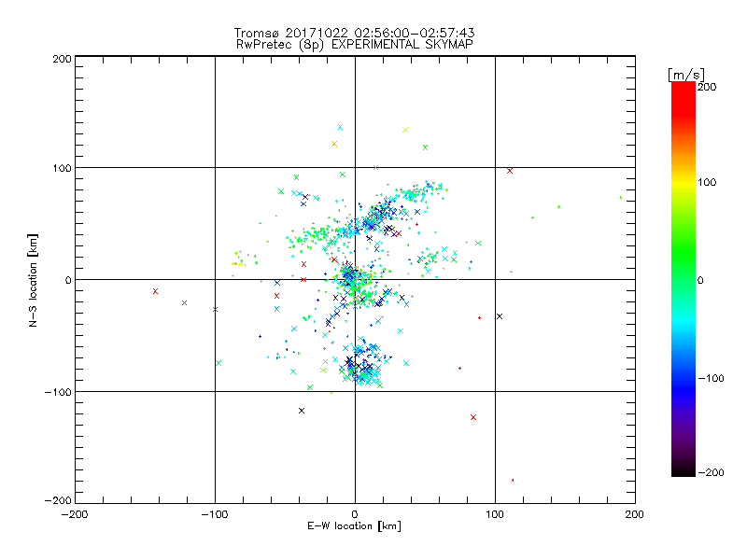Click the black bottom of the colorbar near -200
The height and width of the screenshot is (560, 747).
point(684,470)
